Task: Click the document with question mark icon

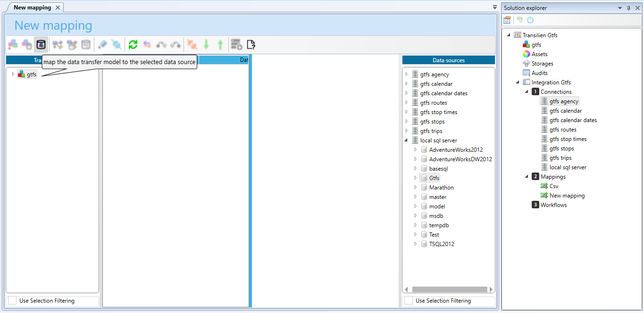Action: tap(251, 44)
